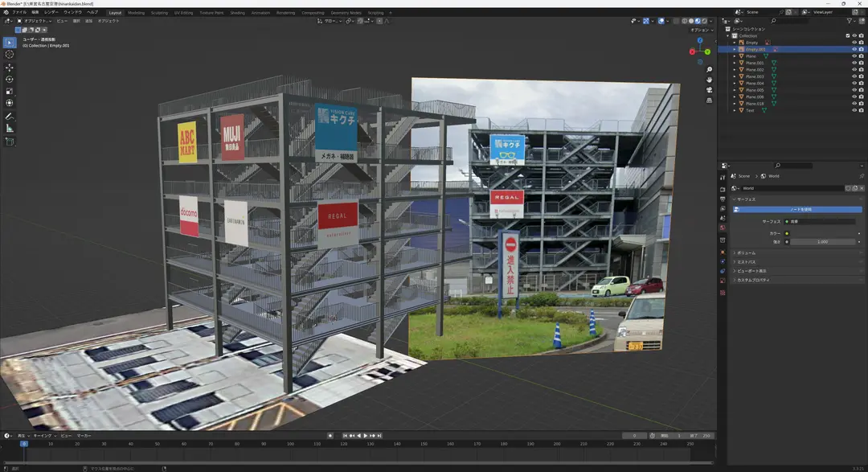Select the Annotate tool

click(x=10, y=117)
